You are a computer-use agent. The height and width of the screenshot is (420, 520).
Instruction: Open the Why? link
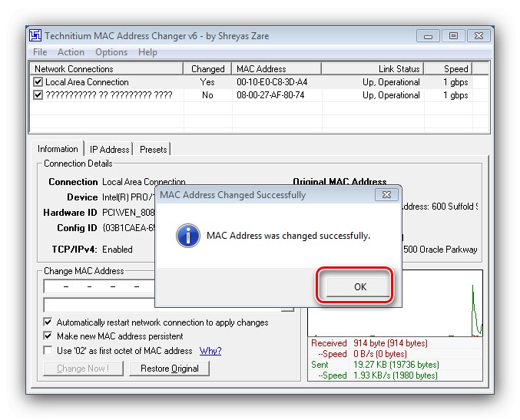point(210,351)
